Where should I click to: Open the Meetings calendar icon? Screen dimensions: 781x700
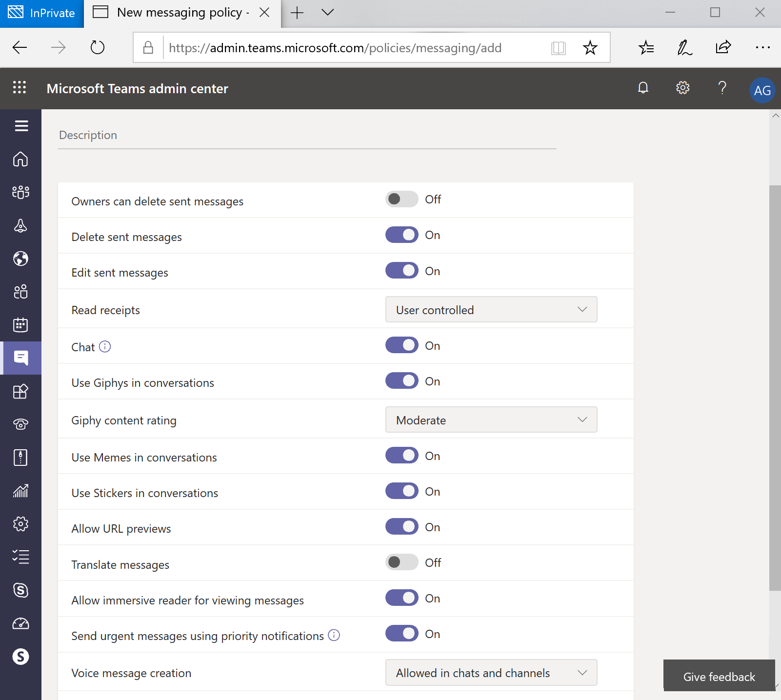pyautogui.click(x=20, y=325)
